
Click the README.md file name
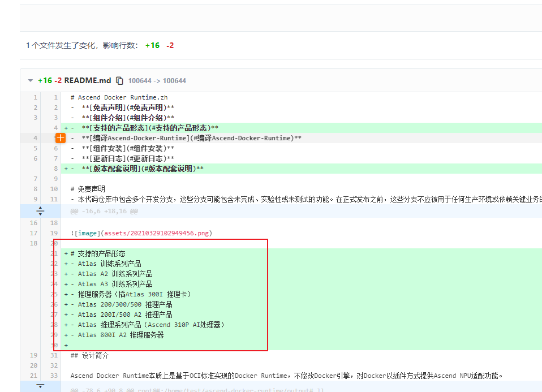coord(88,80)
